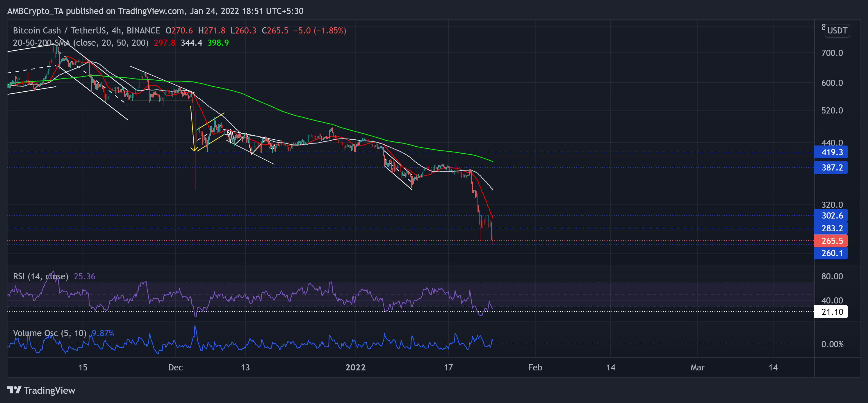
Task: Click the white SMA value 344.4
Action: 191,43
